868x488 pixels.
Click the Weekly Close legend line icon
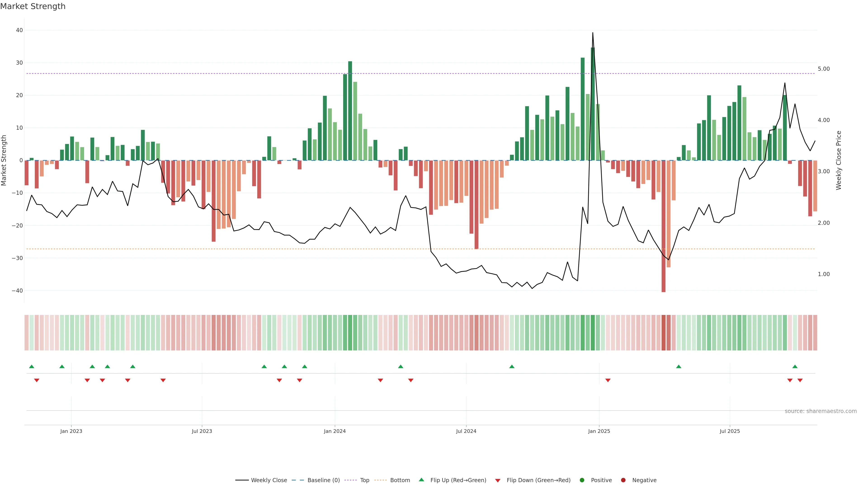pyautogui.click(x=242, y=480)
